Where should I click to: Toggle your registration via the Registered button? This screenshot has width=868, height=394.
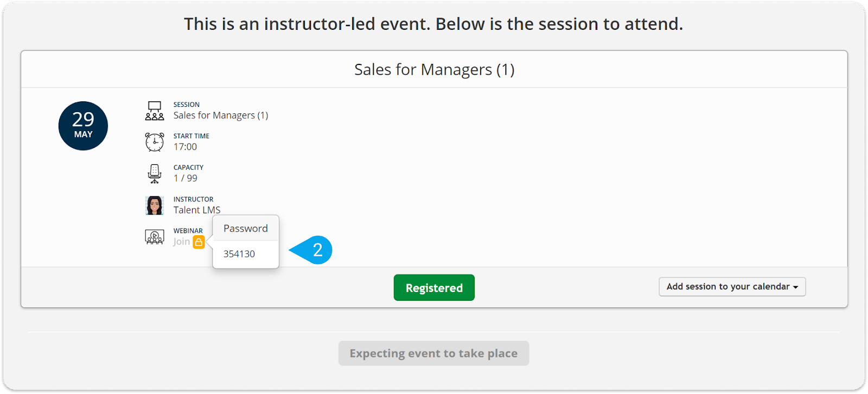[x=433, y=287]
